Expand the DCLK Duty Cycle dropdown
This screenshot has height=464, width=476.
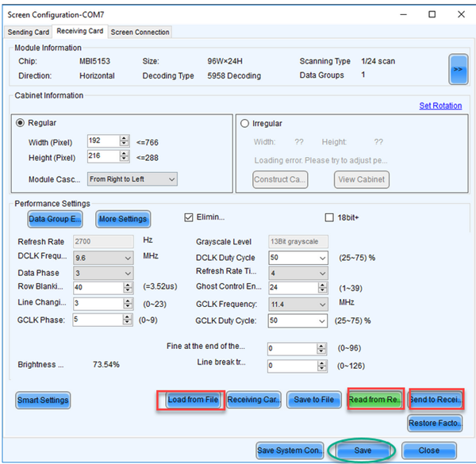click(298, 258)
